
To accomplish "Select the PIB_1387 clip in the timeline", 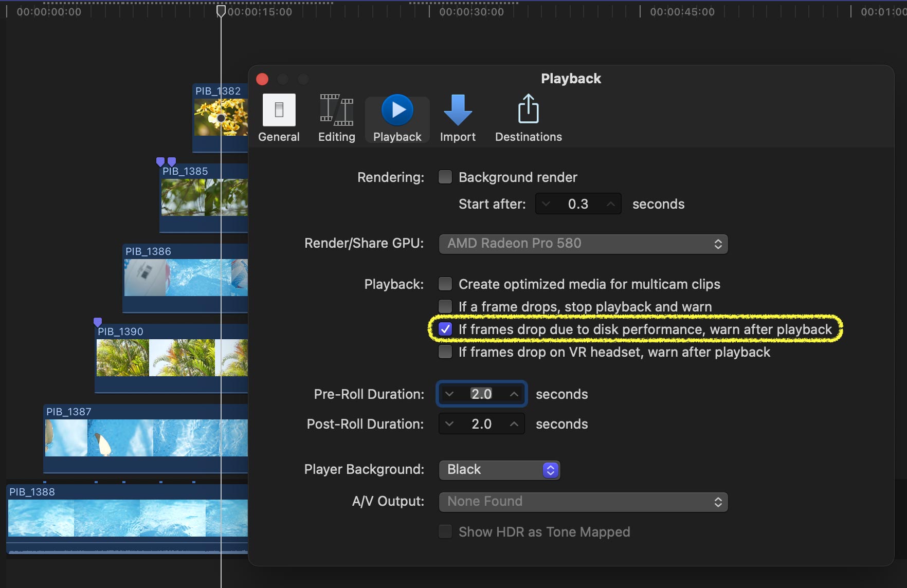I will pyautogui.click(x=146, y=438).
